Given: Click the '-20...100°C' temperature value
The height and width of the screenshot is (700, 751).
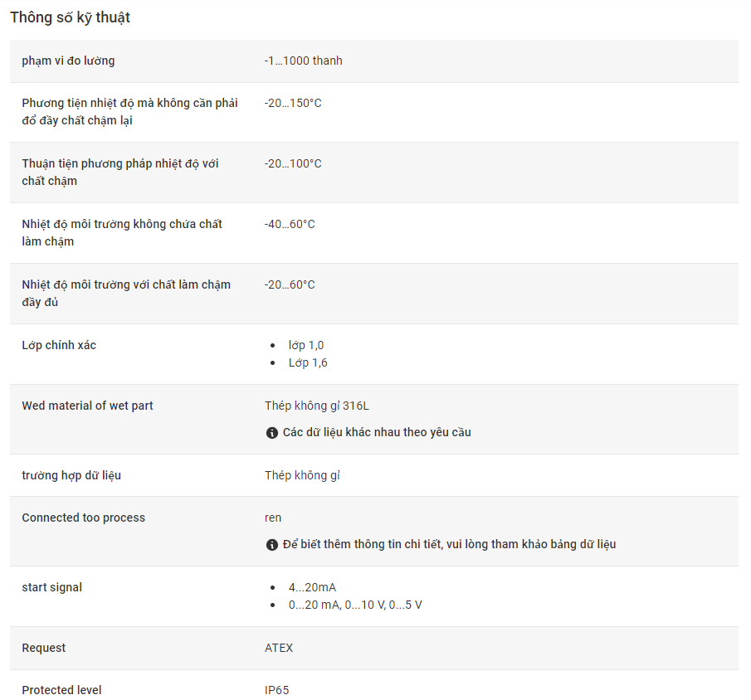Looking at the screenshot, I should coord(293,163).
